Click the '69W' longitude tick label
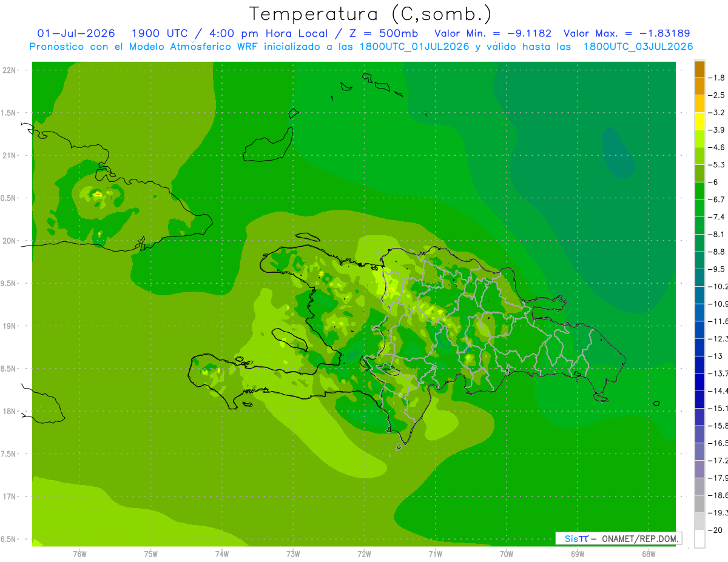Screen dimensions: 728x562 coord(578,554)
